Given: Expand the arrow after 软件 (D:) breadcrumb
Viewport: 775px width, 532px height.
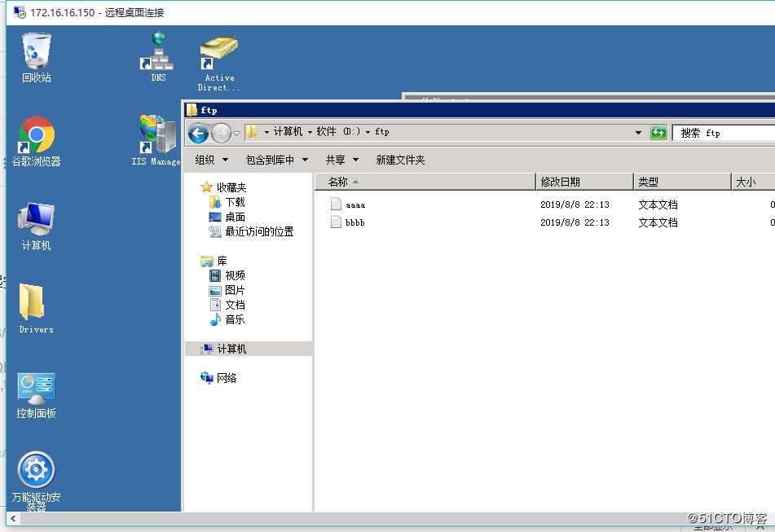Looking at the screenshot, I should (x=368, y=132).
